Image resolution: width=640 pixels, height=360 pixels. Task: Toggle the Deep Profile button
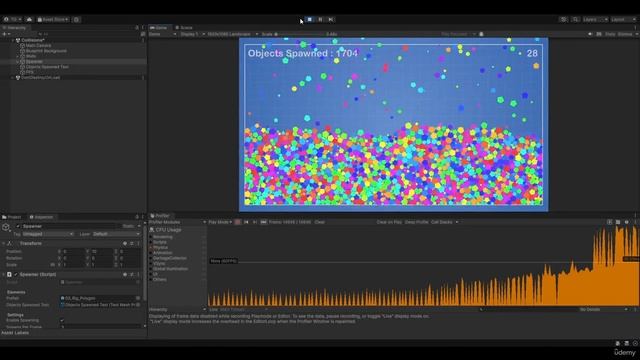[x=416, y=222]
